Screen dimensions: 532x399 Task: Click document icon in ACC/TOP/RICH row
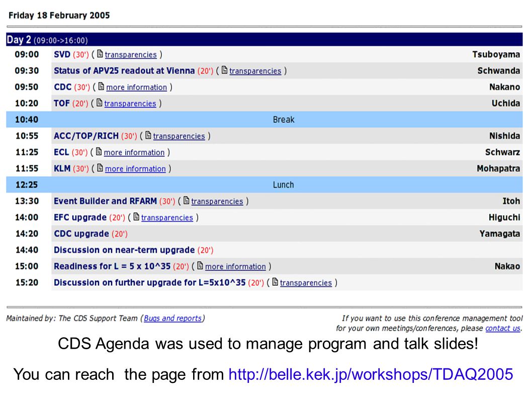148,135
